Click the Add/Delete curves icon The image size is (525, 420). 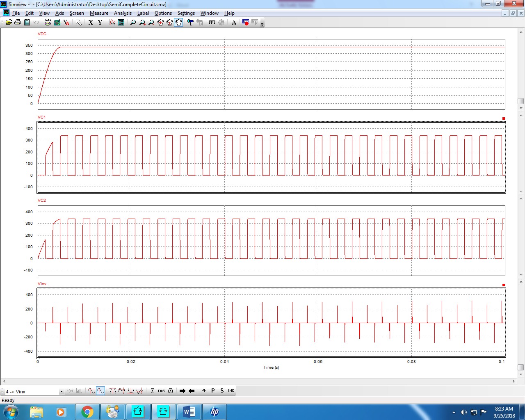coord(57,22)
